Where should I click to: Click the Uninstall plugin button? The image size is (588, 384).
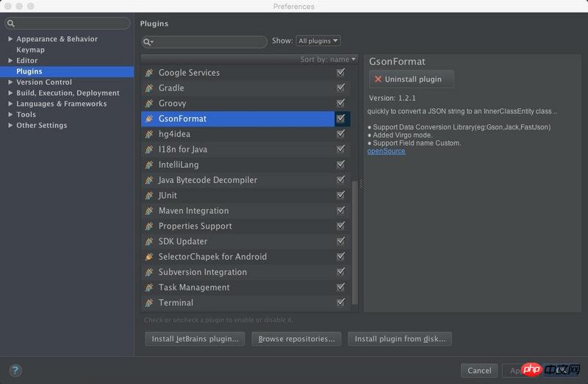411,79
